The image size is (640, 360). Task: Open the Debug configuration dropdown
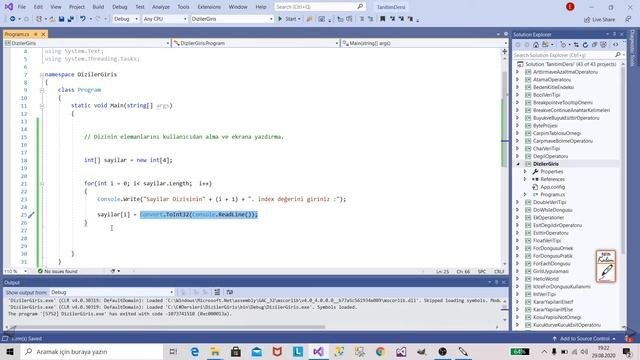[x=126, y=19]
